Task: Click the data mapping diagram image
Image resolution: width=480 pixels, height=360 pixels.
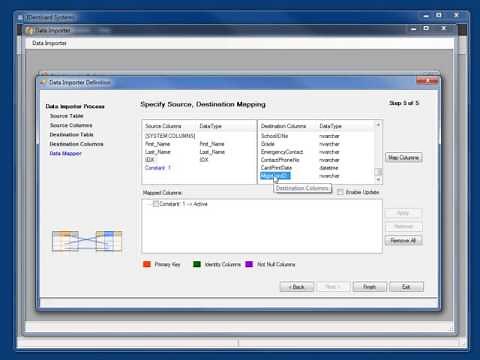Action: (87, 241)
